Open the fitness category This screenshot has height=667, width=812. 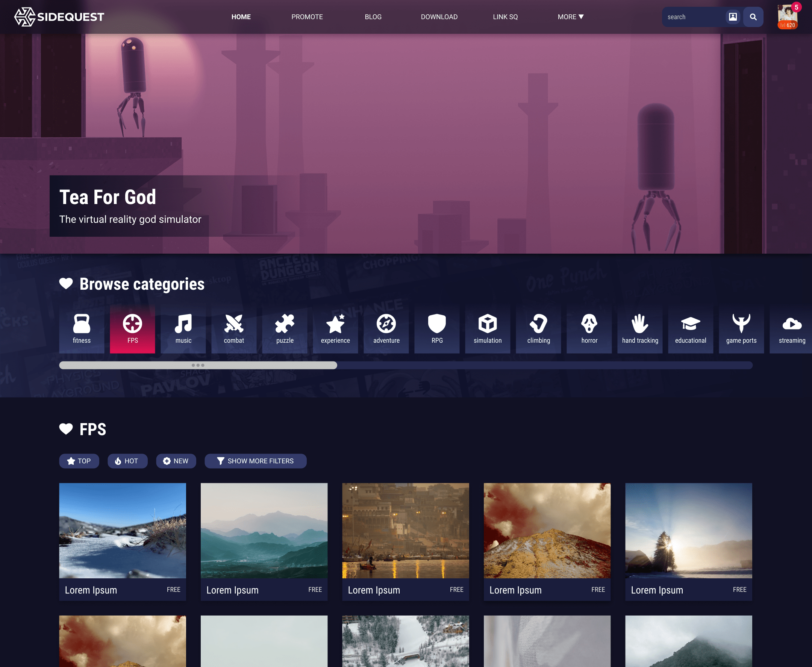[x=82, y=329]
